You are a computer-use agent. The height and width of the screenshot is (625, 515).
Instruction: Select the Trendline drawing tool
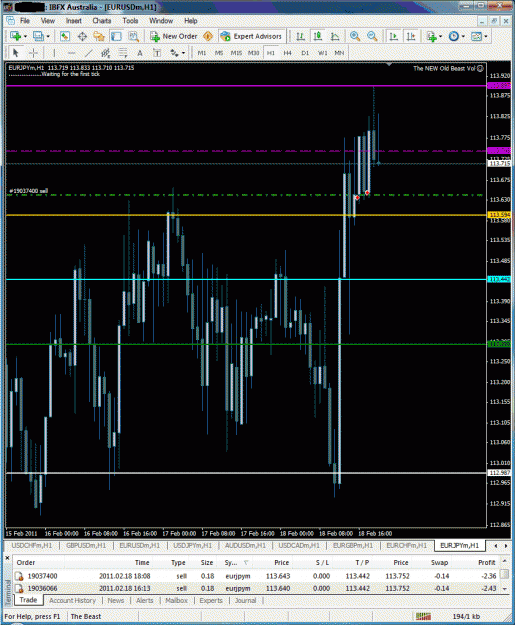coord(88,53)
